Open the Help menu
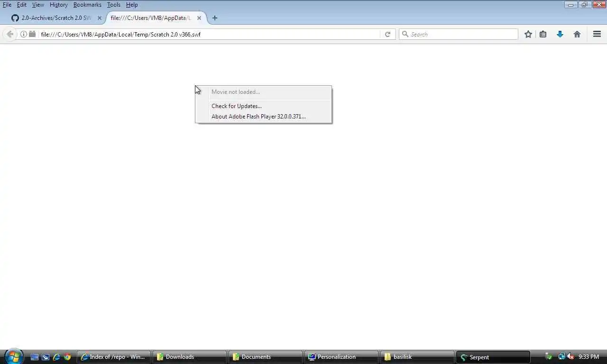Image resolution: width=607 pixels, height=364 pixels. coord(132,5)
